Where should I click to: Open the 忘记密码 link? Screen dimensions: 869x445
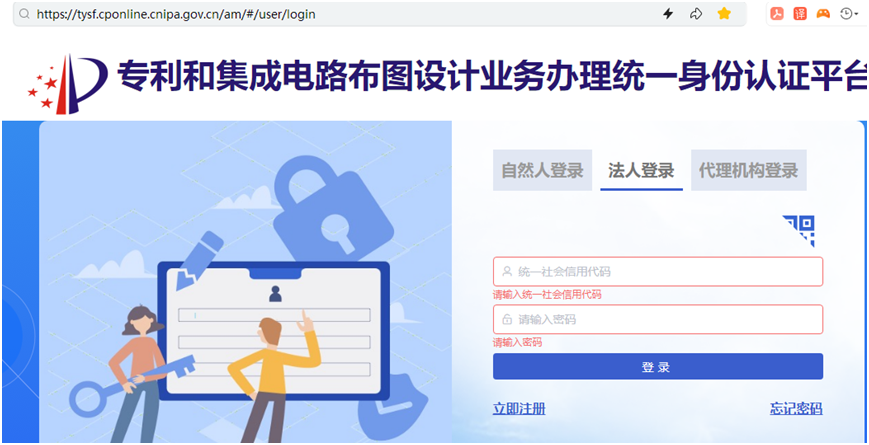pyautogui.click(x=796, y=409)
